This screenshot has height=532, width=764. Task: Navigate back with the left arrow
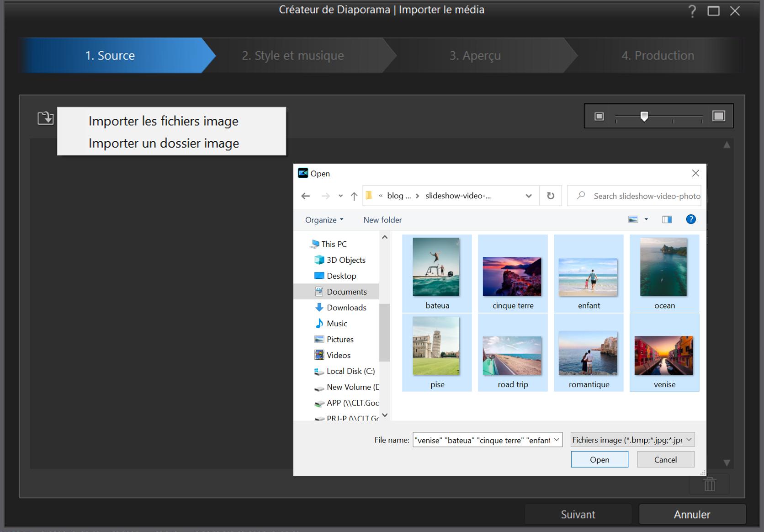coord(306,196)
